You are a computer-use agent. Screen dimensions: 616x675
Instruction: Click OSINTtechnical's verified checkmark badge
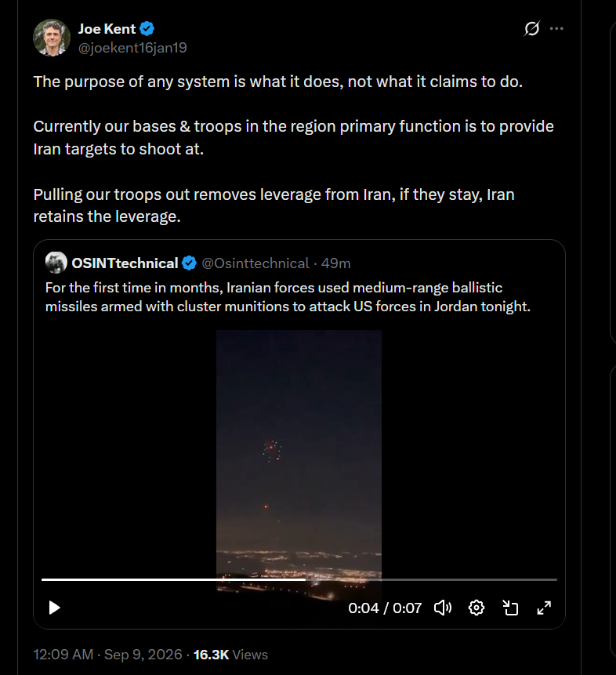189,263
